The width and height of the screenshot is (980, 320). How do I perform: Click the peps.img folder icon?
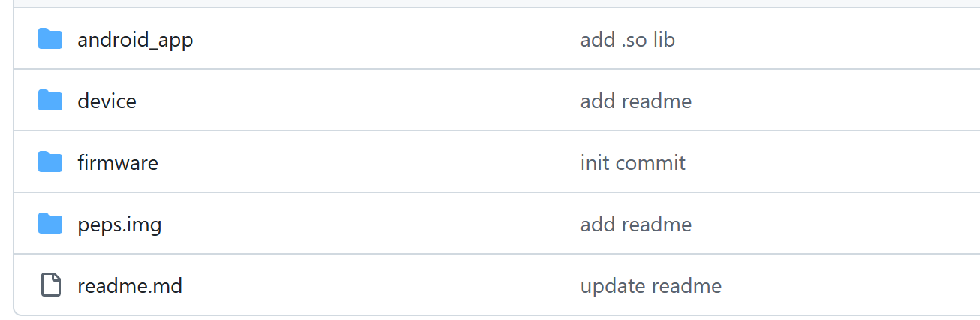point(50,223)
